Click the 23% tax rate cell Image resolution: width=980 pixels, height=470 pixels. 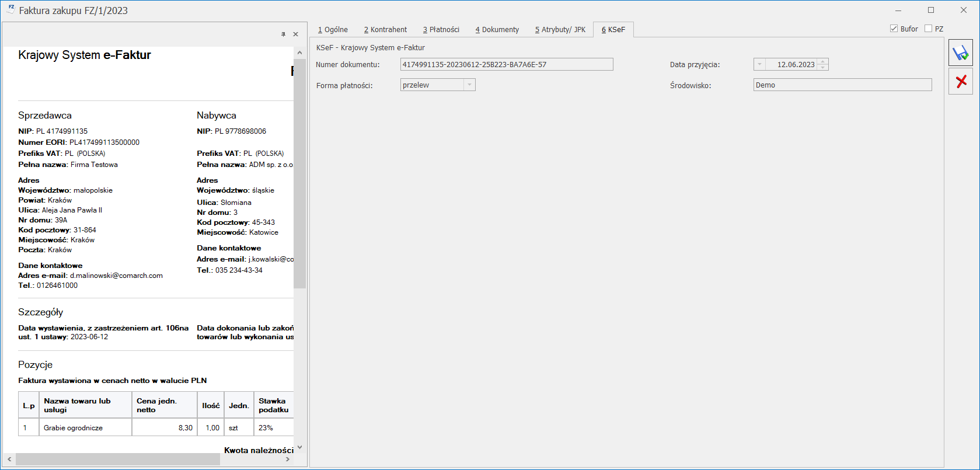pos(274,428)
